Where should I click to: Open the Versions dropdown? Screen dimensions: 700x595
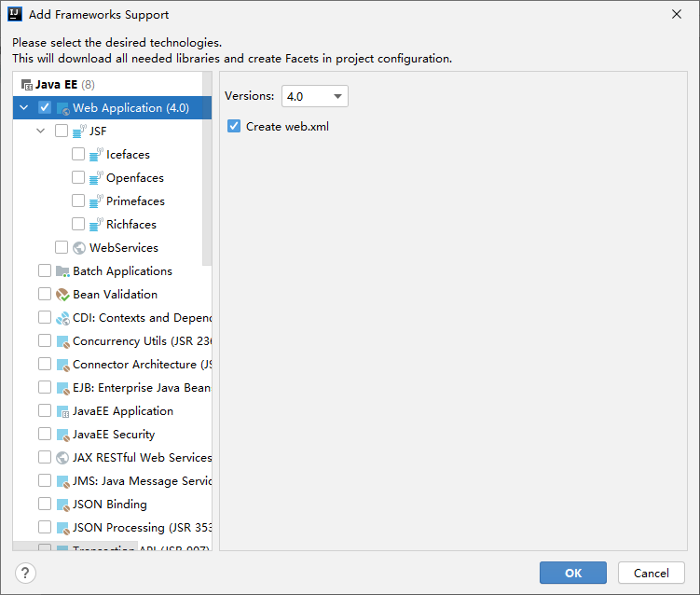(314, 96)
